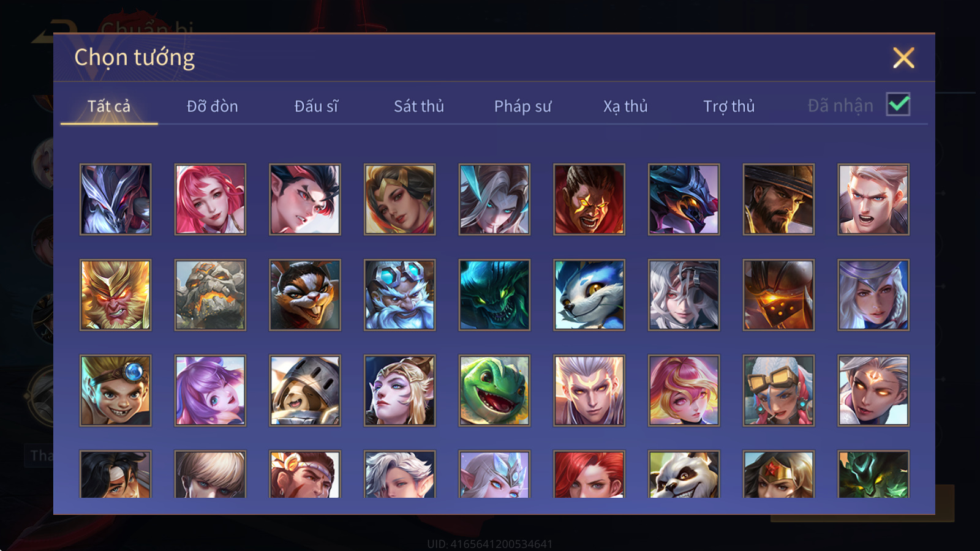Pick the panda hero portrait
The image size is (980, 551).
pyautogui.click(x=684, y=474)
